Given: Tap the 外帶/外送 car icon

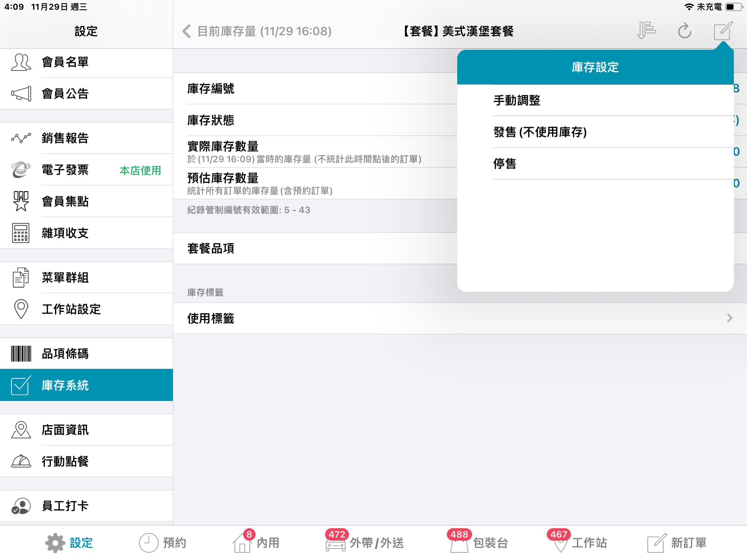Looking at the screenshot, I should 335,545.
